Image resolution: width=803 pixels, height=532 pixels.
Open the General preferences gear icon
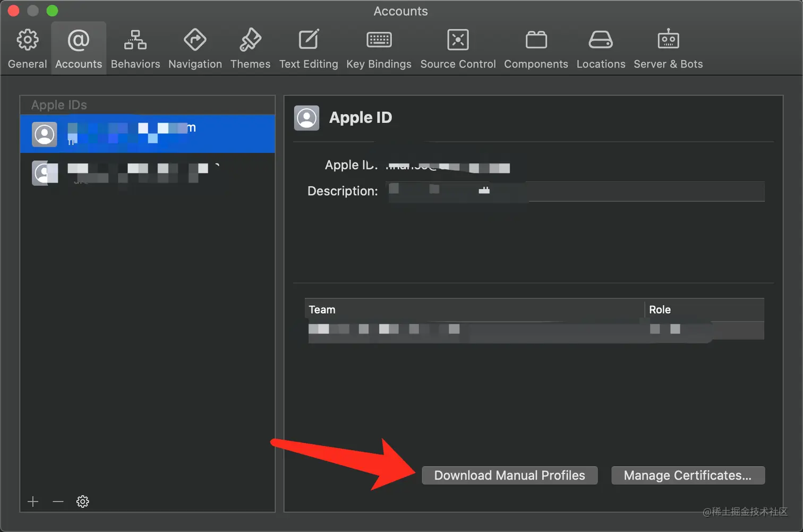pos(28,40)
